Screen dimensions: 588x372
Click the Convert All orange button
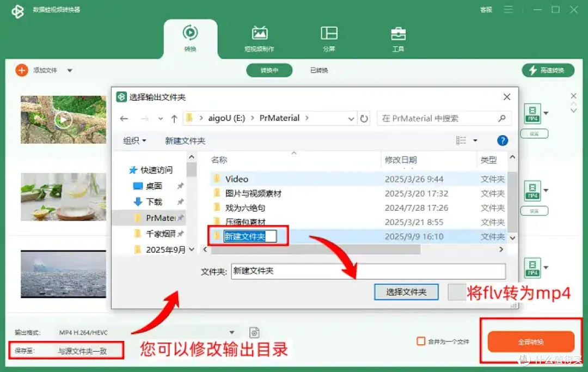pos(531,341)
